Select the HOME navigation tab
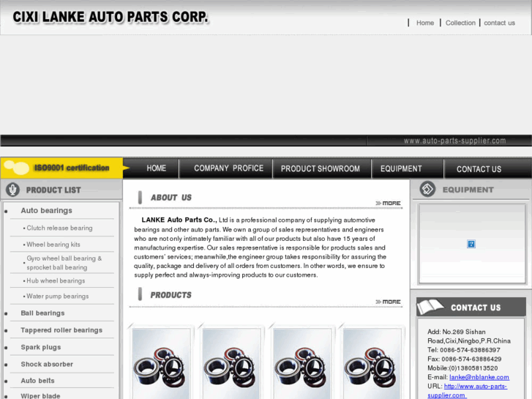 coord(156,168)
